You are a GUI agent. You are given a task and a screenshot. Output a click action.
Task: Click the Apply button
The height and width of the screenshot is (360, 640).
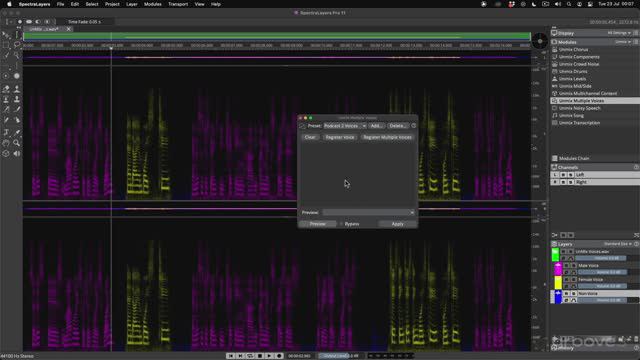398,224
